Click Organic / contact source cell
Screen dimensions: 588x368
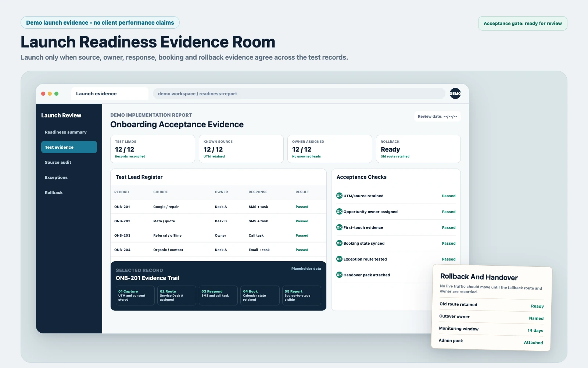(x=168, y=250)
